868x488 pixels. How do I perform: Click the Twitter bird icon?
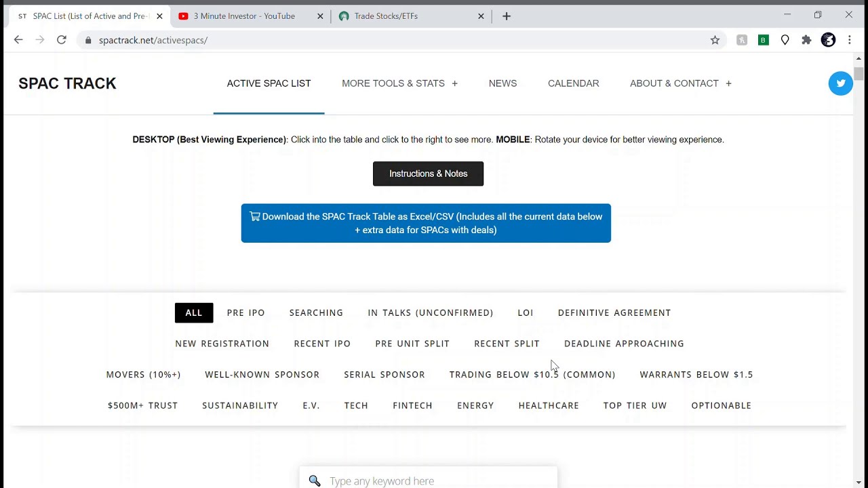[841, 83]
